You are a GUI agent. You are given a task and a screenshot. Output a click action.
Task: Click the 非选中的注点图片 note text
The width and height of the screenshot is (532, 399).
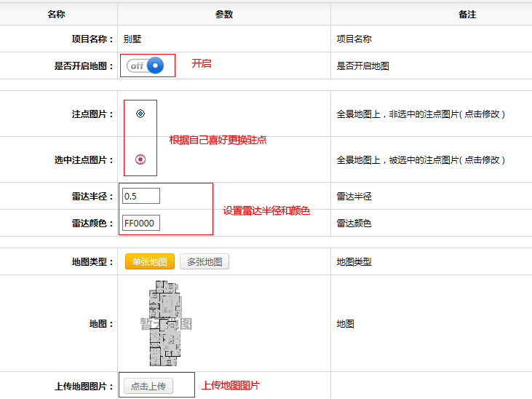[421, 114]
